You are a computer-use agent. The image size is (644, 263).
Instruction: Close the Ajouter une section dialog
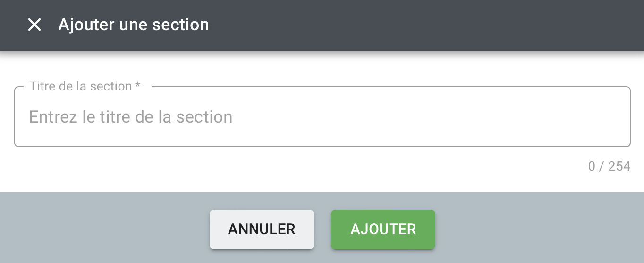tap(34, 25)
